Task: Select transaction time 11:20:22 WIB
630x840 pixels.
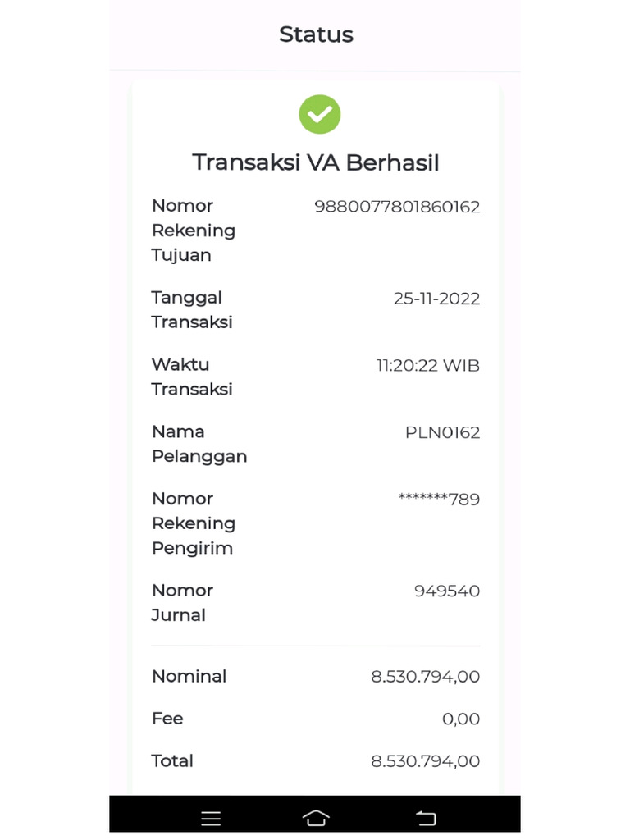Action: [x=428, y=366]
